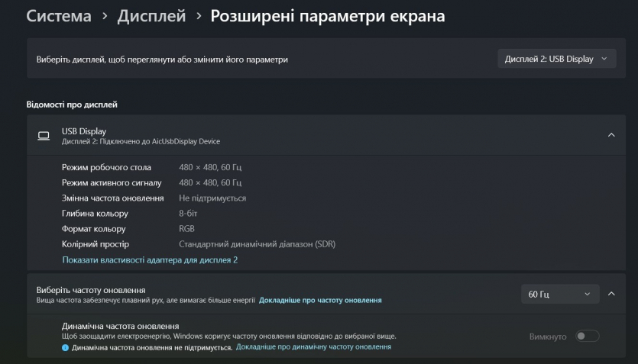Collapse the refresh rate section chevron
638x364 pixels.
[611, 294]
